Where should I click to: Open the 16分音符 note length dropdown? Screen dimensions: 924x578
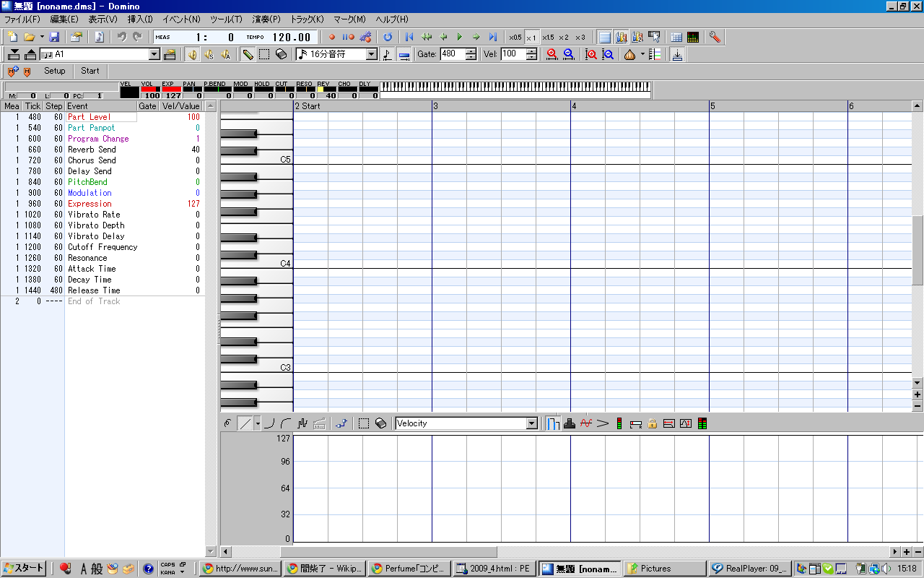tap(372, 54)
